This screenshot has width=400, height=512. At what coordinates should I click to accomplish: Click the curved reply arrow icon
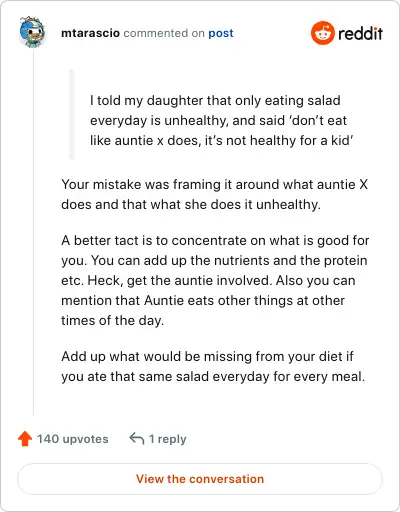click(x=137, y=438)
